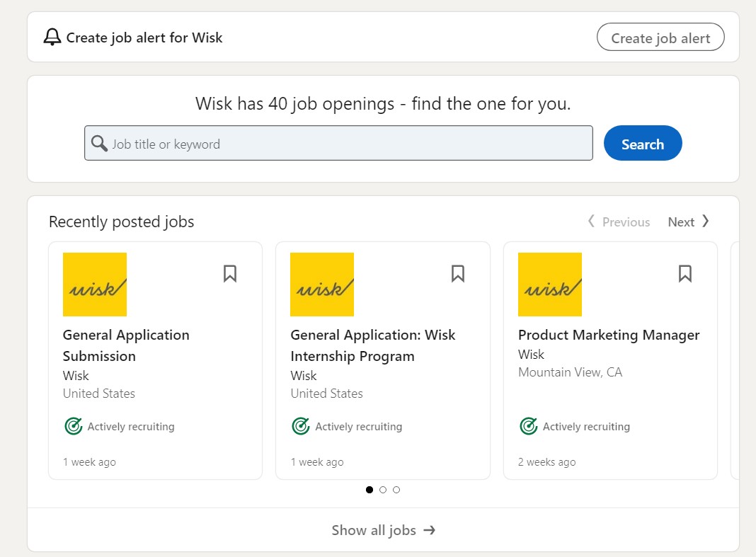Open General Application: Wisk Internship Program title
This screenshot has height=557, width=756.
(x=373, y=345)
